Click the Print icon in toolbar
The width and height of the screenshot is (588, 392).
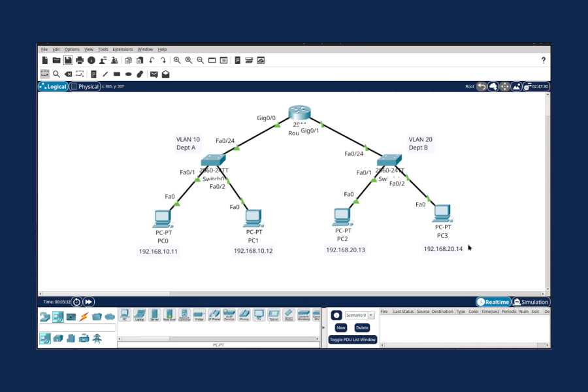pyautogui.click(x=80, y=60)
